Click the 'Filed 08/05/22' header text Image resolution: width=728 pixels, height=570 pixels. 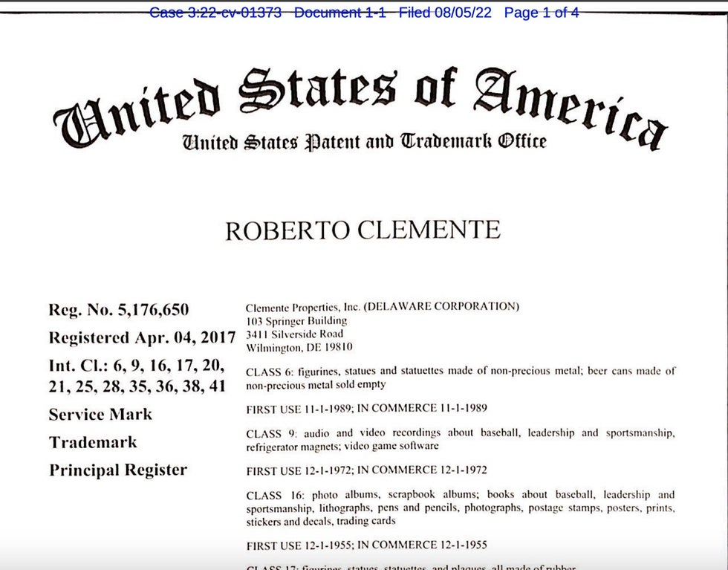point(445,13)
